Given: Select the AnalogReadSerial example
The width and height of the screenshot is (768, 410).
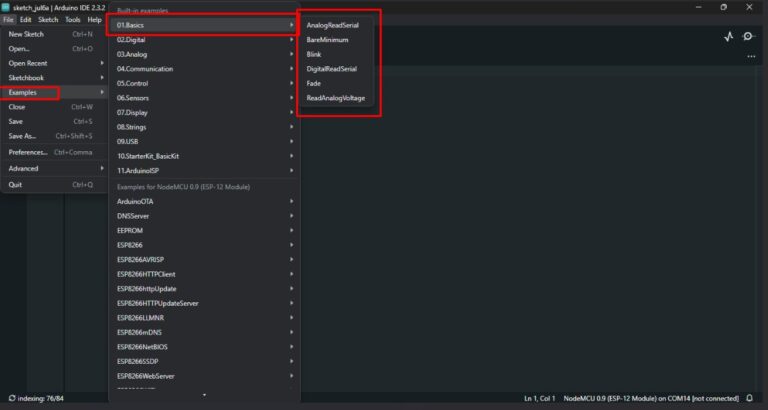Looking at the screenshot, I should tap(332, 24).
